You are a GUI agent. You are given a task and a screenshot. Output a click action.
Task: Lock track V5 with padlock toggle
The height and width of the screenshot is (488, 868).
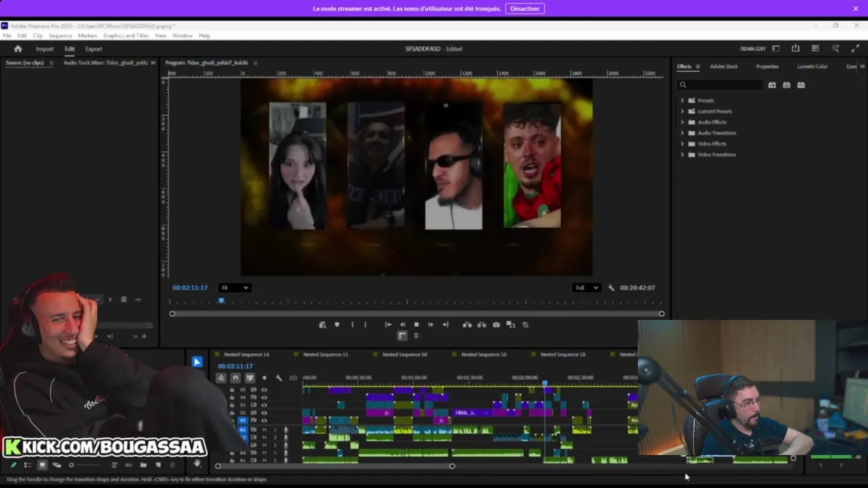point(232,390)
